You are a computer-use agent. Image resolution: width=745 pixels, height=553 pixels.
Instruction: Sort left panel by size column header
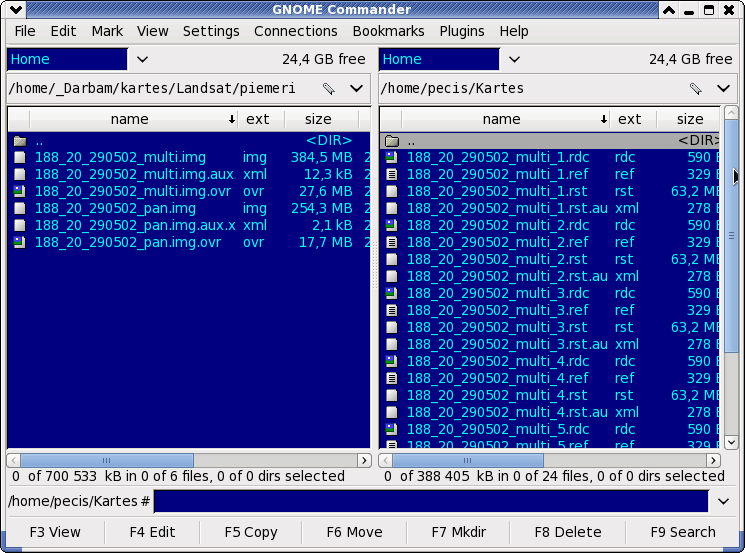click(x=321, y=119)
